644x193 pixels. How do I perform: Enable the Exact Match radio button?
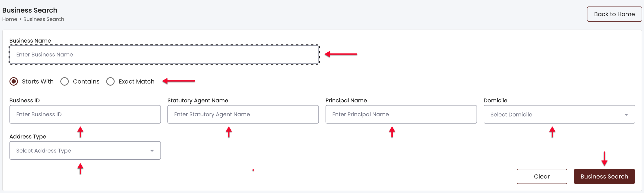(110, 82)
